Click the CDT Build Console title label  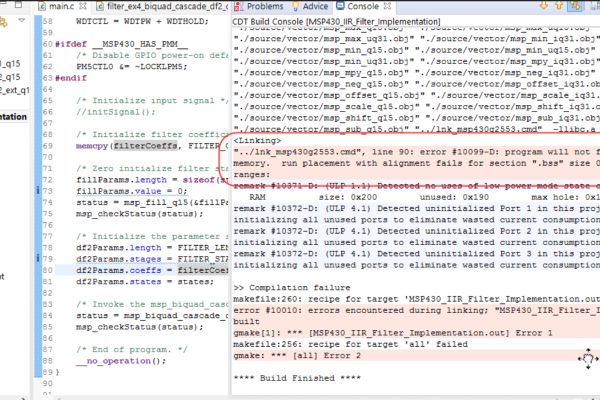(336, 22)
